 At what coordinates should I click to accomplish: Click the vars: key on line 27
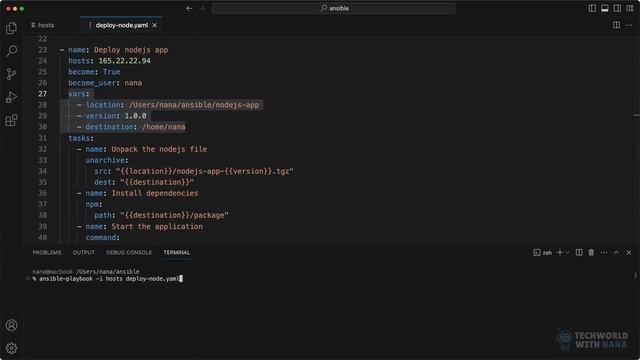[78, 94]
